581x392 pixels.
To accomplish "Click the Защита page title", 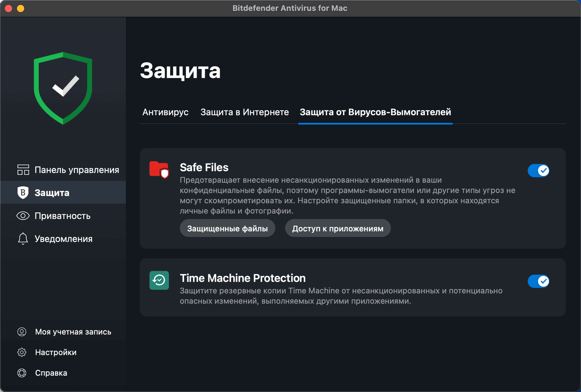I will pos(180,71).
